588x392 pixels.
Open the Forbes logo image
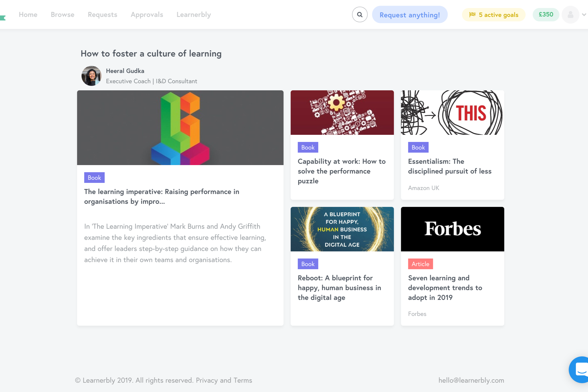click(x=453, y=229)
